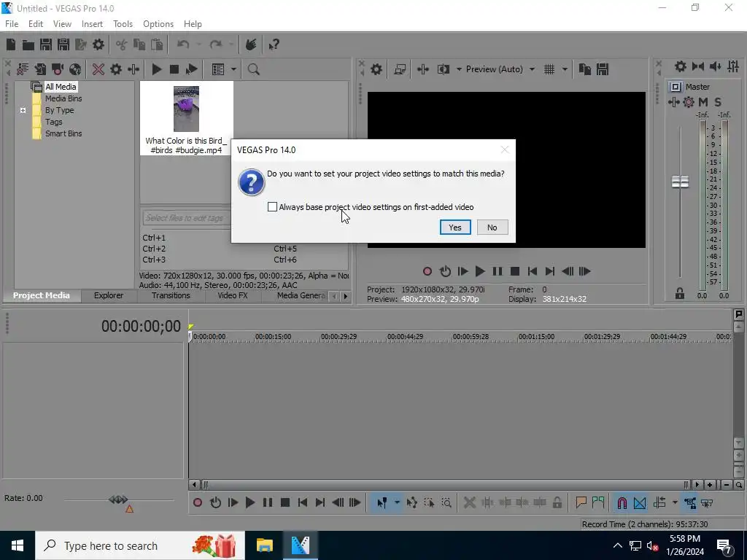Toggle Enable Snapping magnet icon
The image size is (747, 560).
click(622, 503)
